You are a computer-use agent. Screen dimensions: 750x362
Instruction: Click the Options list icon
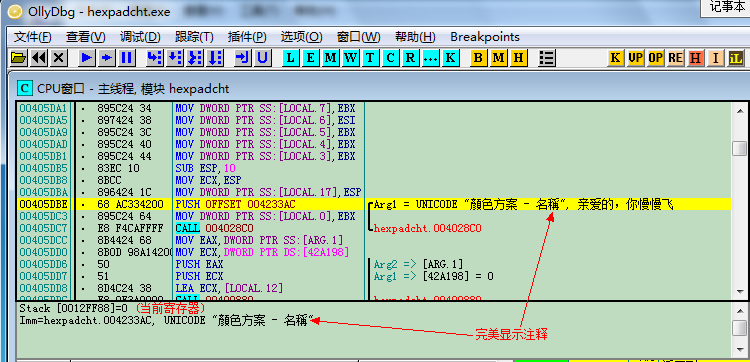click(x=546, y=58)
